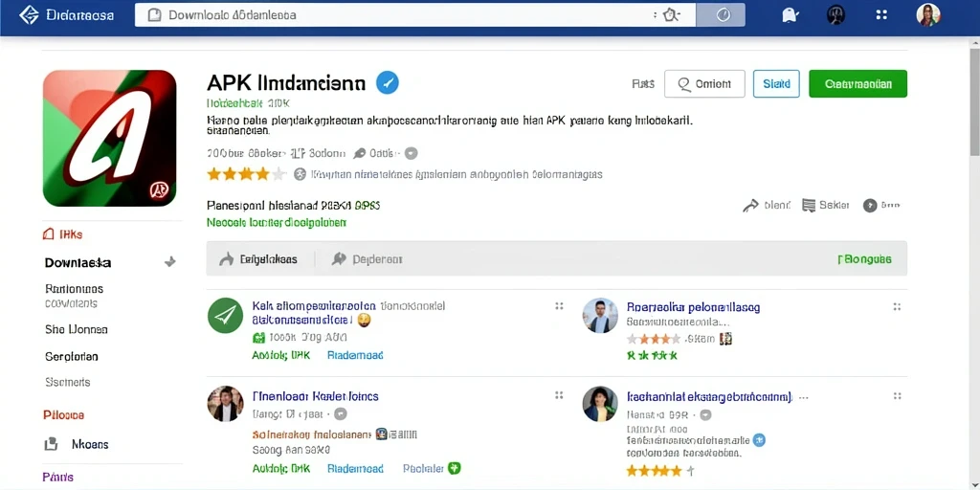Open the avatar photo of the "Roeracoliar" card
This screenshot has width=980, height=490.
tap(600, 316)
